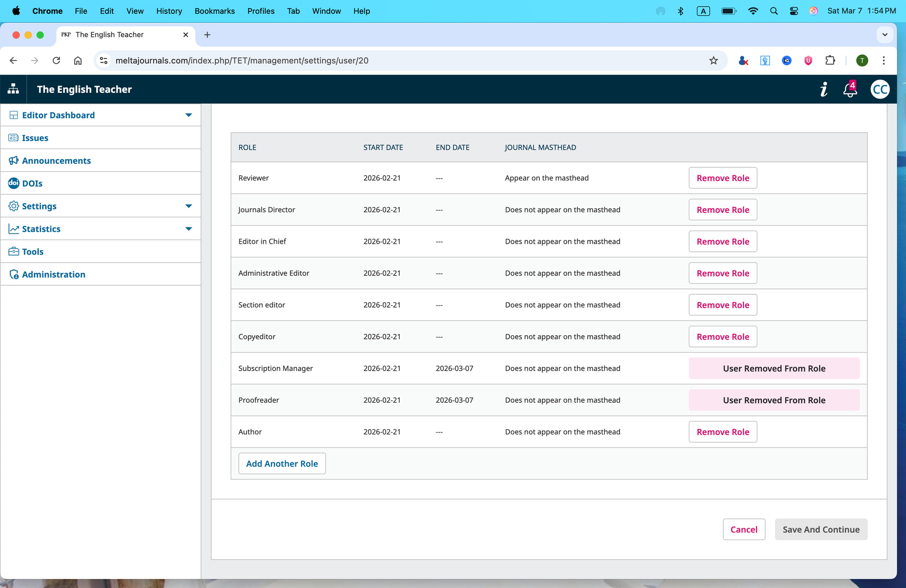Click the site hierarchy icon in header

(13, 89)
